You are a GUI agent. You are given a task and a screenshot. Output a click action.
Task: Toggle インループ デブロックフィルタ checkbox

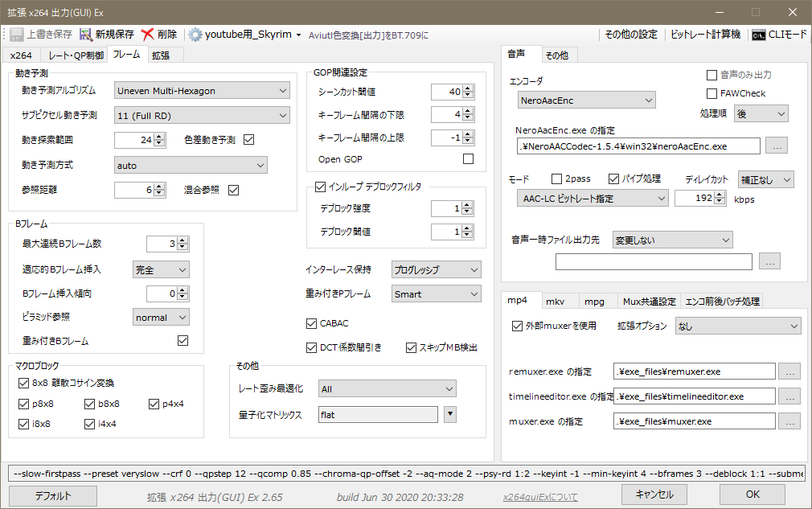321,187
